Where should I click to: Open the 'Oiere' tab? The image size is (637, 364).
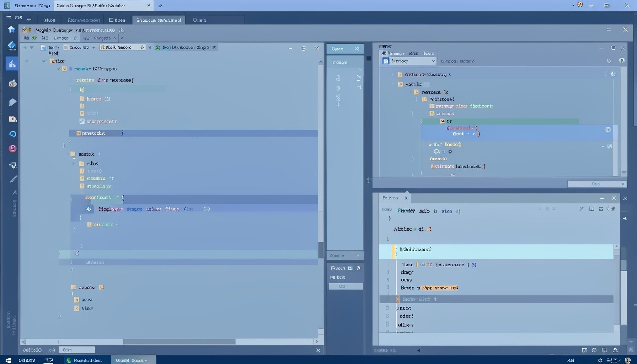point(199,20)
